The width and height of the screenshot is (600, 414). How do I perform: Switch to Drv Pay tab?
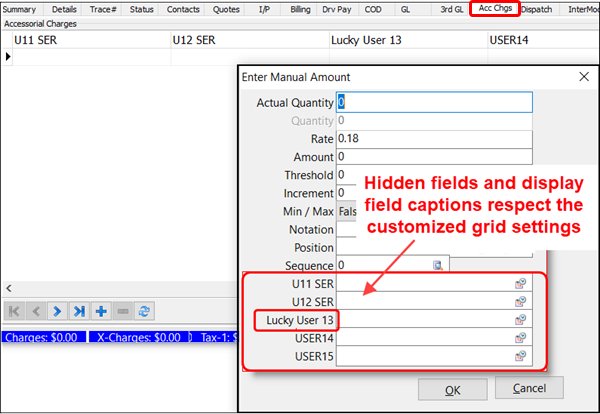(x=337, y=9)
